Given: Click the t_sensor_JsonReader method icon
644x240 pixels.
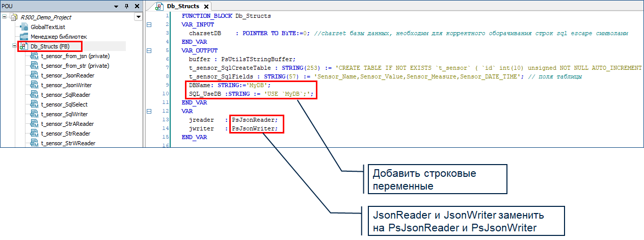Looking at the screenshot, I should pyautogui.click(x=35, y=75).
